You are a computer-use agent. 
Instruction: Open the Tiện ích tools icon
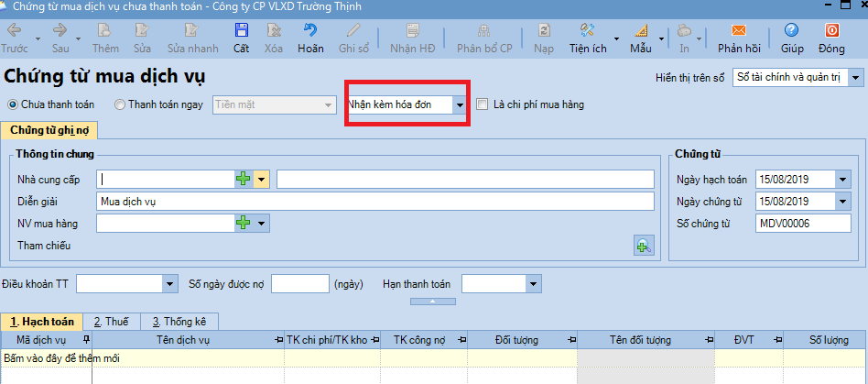click(x=587, y=31)
